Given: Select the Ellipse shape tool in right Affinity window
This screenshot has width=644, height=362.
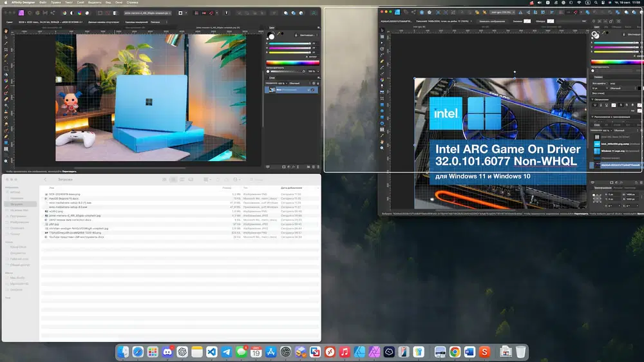Looking at the screenshot, I should click(382, 111).
